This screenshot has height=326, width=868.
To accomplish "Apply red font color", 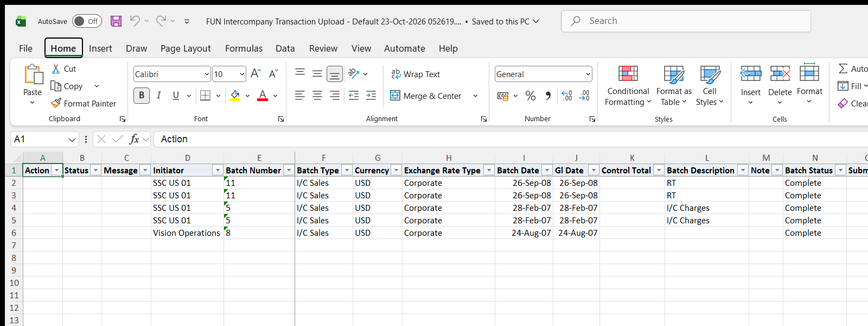I will pos(263,96).
